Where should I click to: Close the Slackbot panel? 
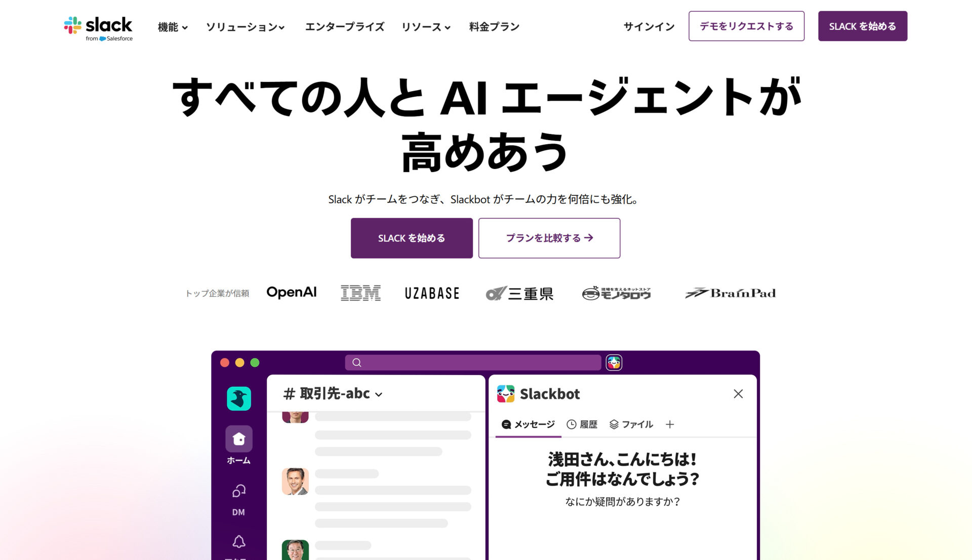[x=738, y=394]
